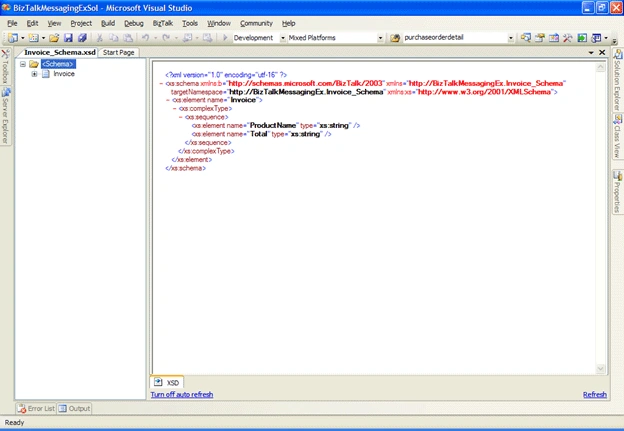Open the Tools menu
Viewport: 624px width, 431px height.
[190, 23]
